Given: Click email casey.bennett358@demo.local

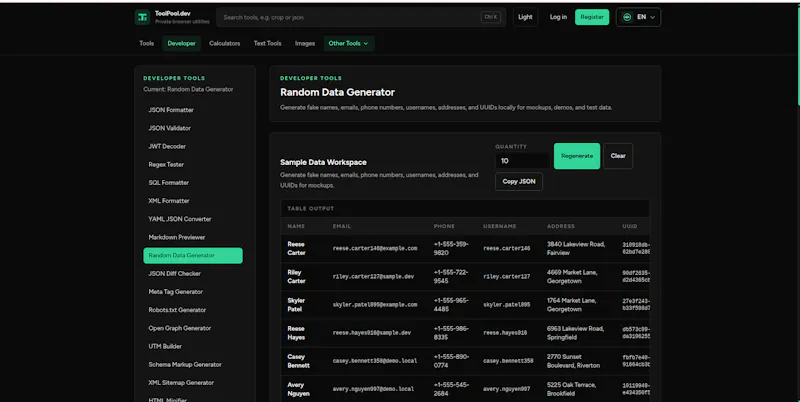Looking at the screenshot, I should [375, 361].
